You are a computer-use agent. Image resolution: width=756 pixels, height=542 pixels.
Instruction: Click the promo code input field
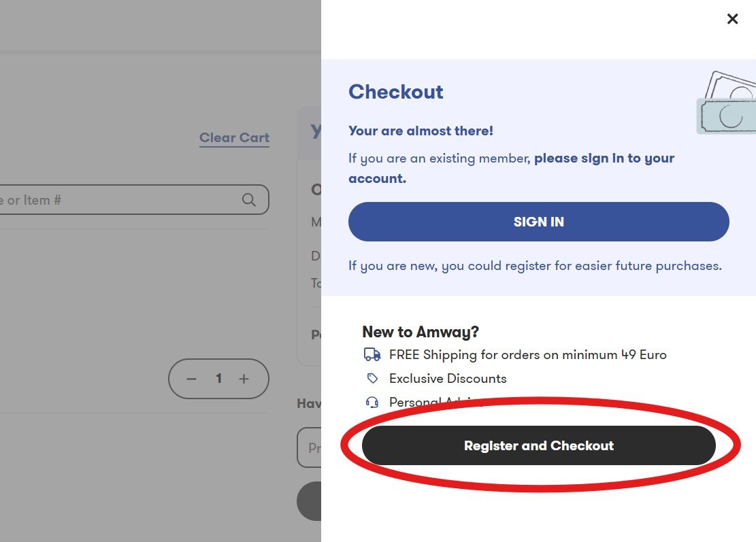[309, 447]
